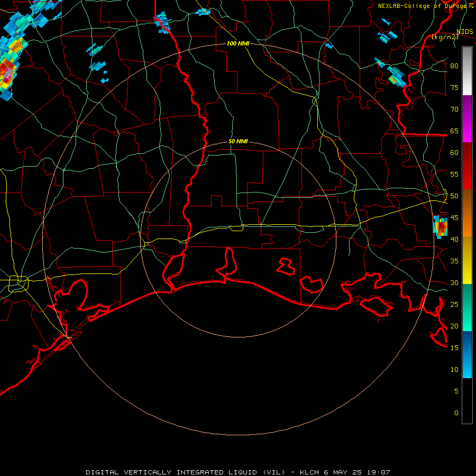
Task: Click the purple segment of the color bar
Action: click(467, 110)
